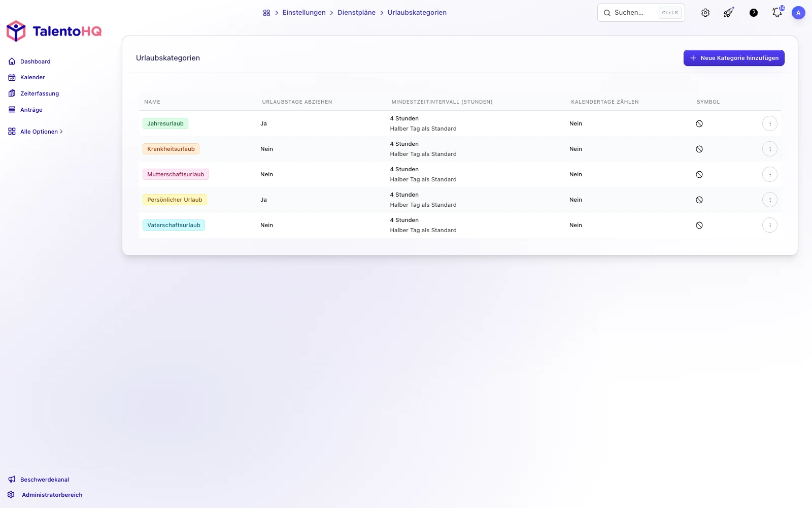The image size is (812, 508).
Task: Navigate to Einstellungen breadcrumb
Action: tap(304, 13)
